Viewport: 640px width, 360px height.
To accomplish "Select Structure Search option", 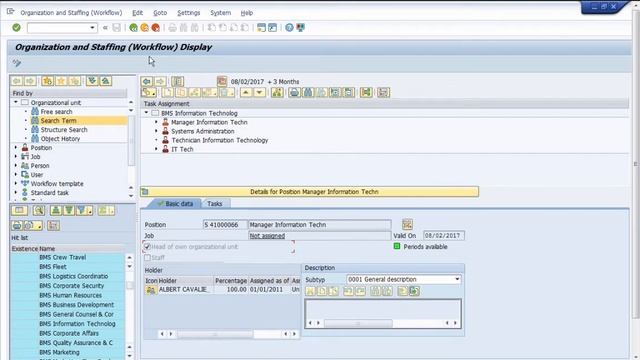I will pos(64,129).
